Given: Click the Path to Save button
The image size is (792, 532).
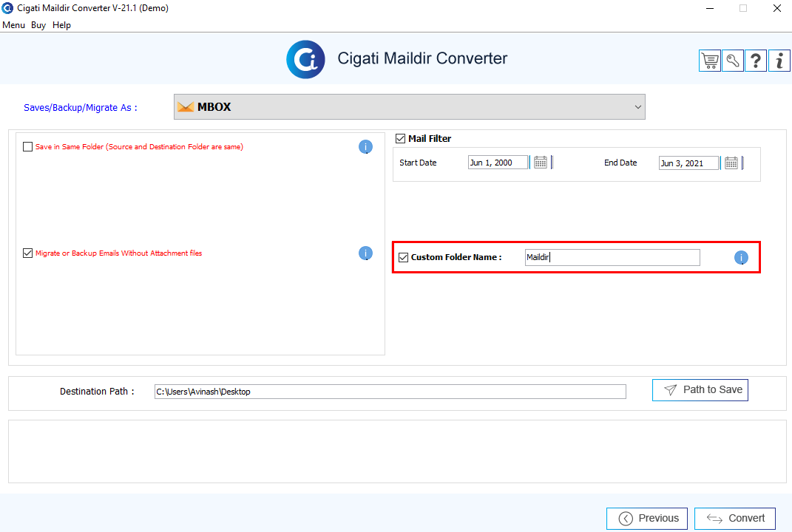Looking at the screenshot, I should pyautogui.click(x=700, y=390).
